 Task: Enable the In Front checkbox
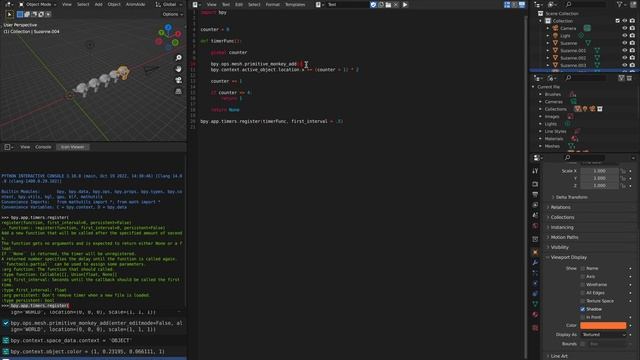(582, 318)
